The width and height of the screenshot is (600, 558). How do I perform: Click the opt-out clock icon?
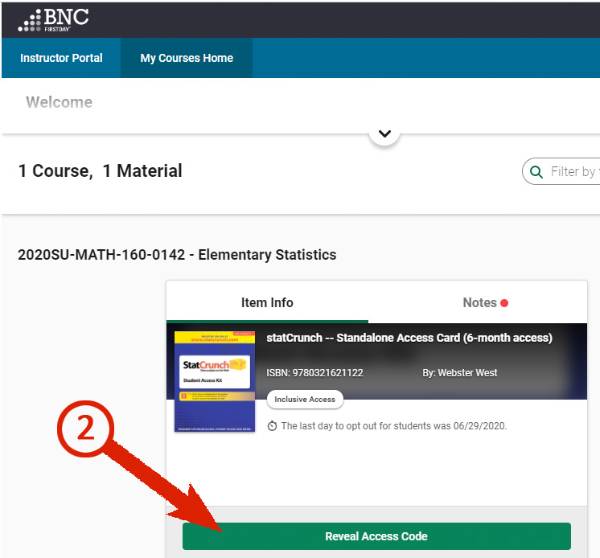[272, 426]
